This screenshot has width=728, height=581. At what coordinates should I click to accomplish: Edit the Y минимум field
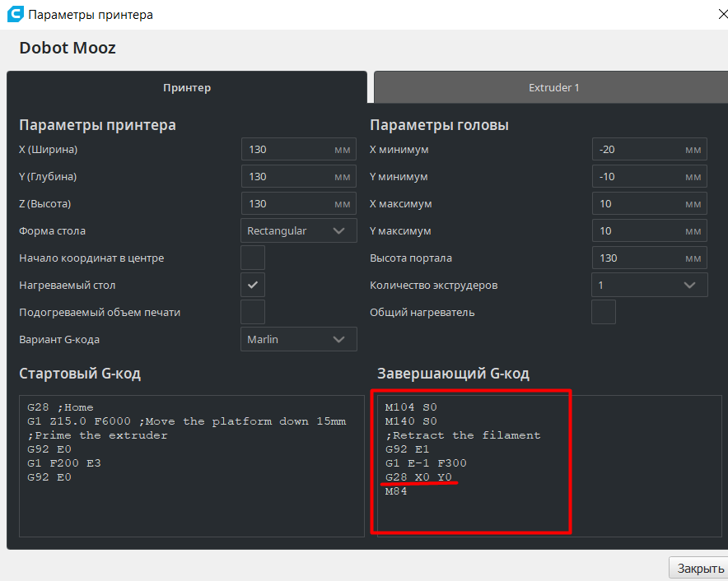(650, 176)
